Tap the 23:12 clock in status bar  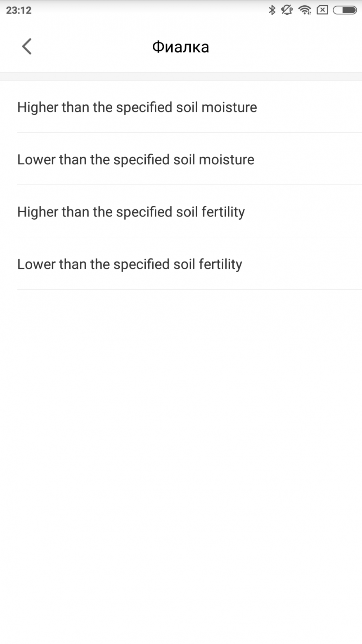pos(19,10)
